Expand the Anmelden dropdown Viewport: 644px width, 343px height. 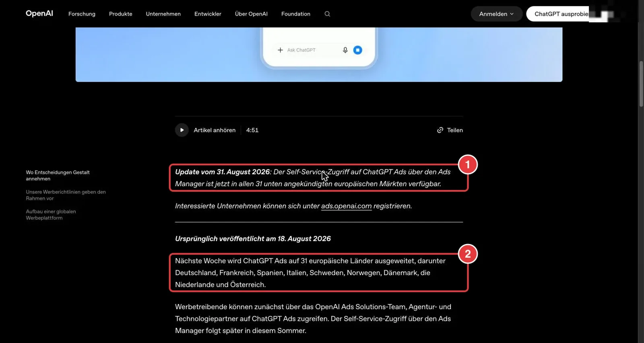tap(496, 14)
